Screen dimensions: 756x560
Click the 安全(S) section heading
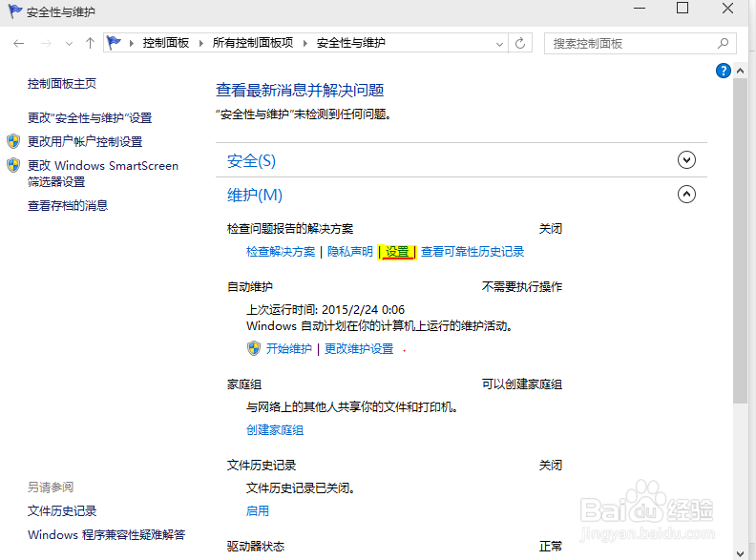click(x=251, y=161)
